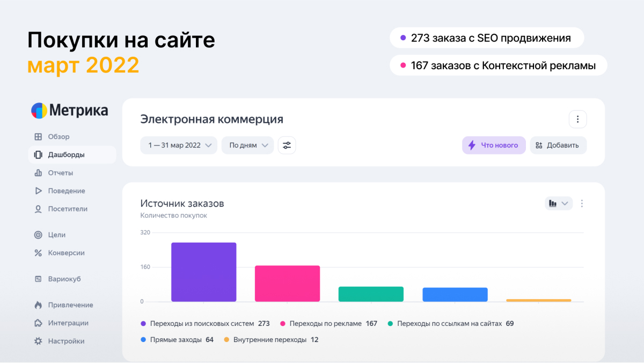644x363 pixels.
Task: Click the Привлечение flame icon
Action: click(38, 305)
